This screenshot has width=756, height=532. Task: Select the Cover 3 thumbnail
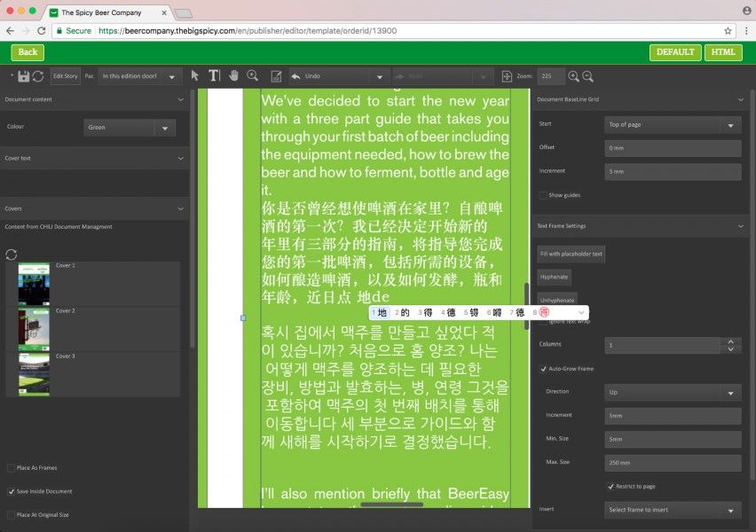pyautogui.click(x=34, y=374)
